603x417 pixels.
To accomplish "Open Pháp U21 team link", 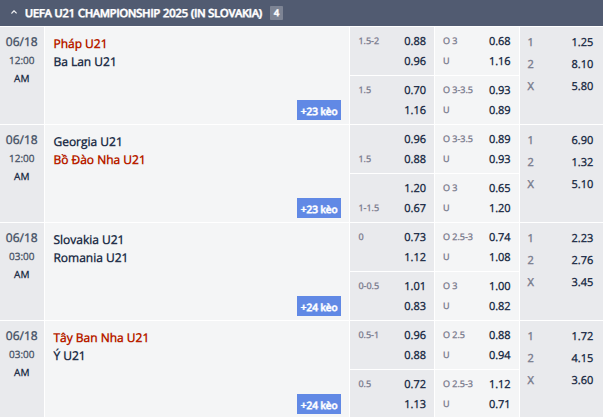I will pyautogui.click(x=80, y=42).
